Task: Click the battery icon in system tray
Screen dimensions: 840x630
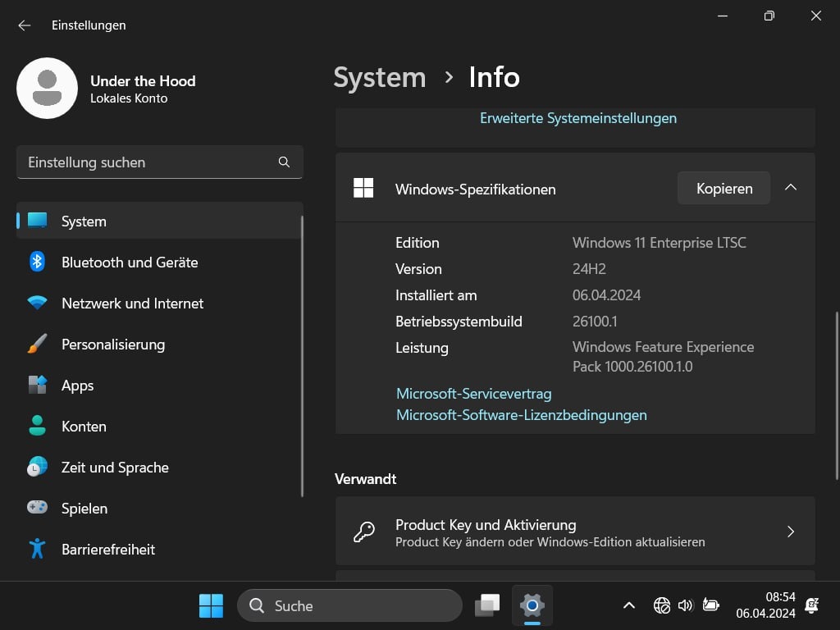Action: pyautogui.click(x=710, y=605)
